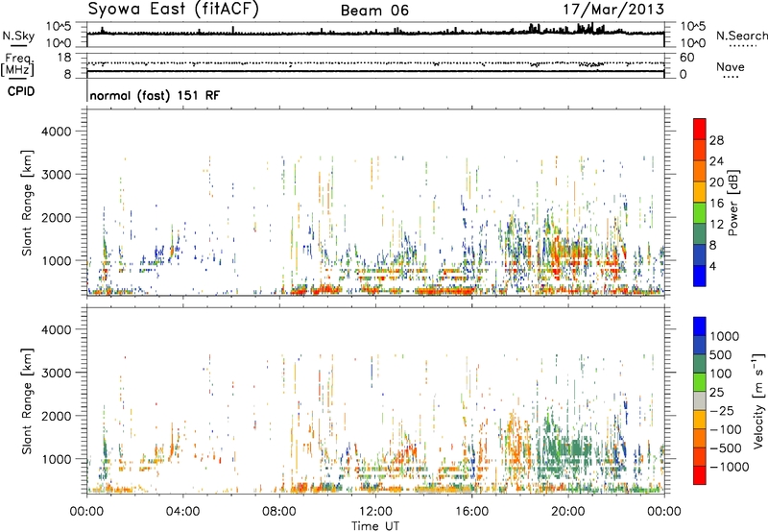Screen dimensions: 768x532
Task: Click the noise spike cluster near 20:00 in the N.Sky trace
Action: tap(589, 28)
